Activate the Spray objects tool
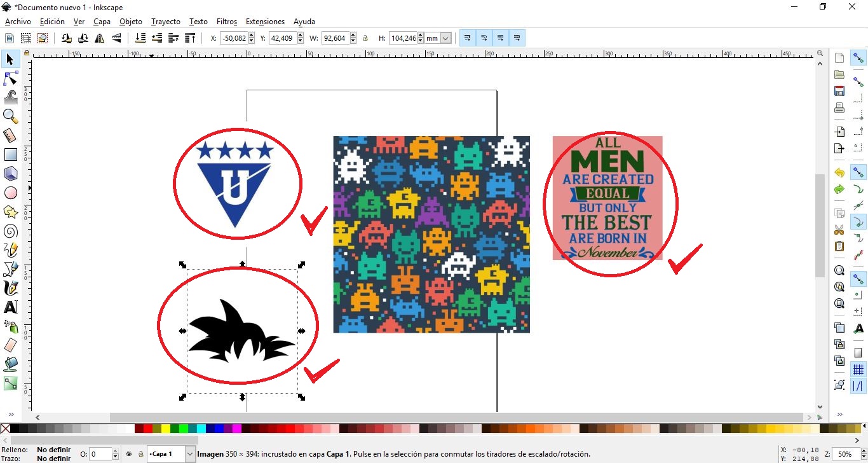 (x=10, y=326)
